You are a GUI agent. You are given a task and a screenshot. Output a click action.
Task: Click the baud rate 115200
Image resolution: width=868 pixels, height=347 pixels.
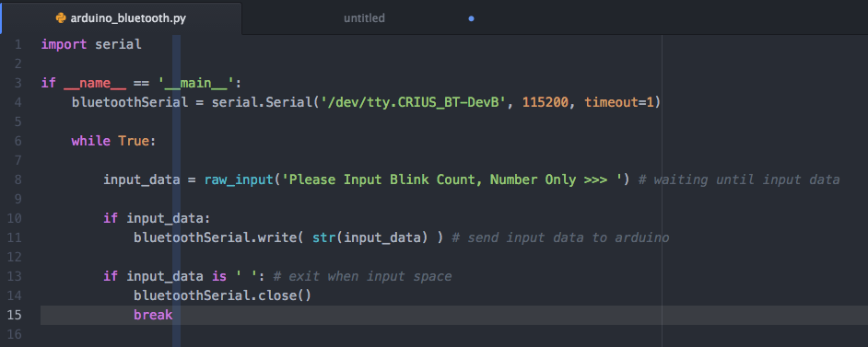545,102
